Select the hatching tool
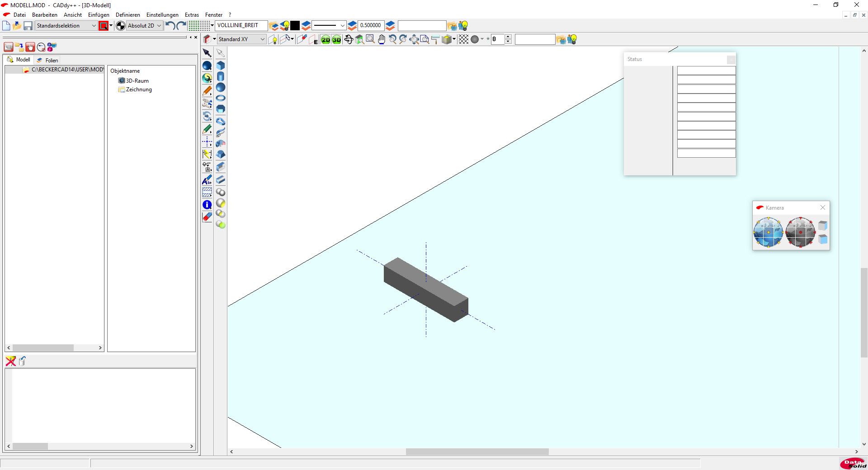This screenshot has height=470, width=868. click(207, 192)
